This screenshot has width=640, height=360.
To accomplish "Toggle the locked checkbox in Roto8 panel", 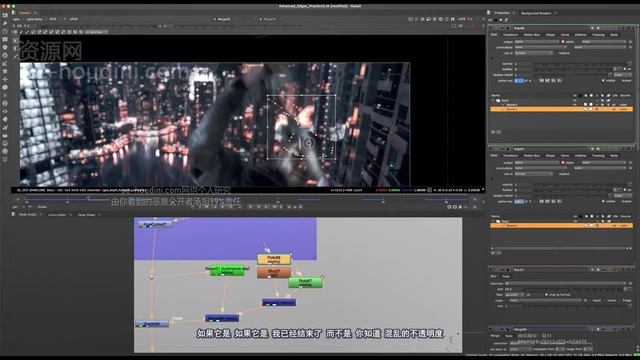I will pyautogui.click(x=619, y=81).
